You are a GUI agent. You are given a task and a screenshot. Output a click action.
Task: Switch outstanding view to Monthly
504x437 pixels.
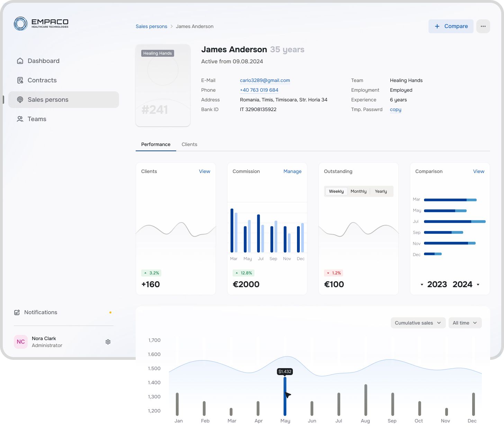(x=358, y=191)
